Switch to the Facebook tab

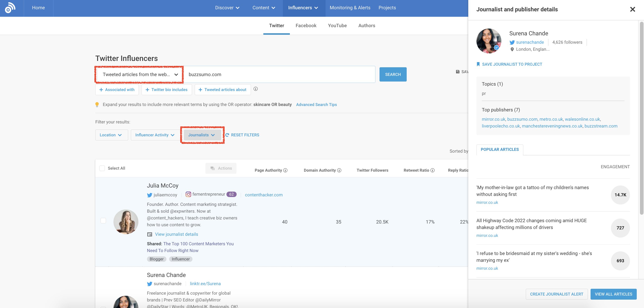306,26
